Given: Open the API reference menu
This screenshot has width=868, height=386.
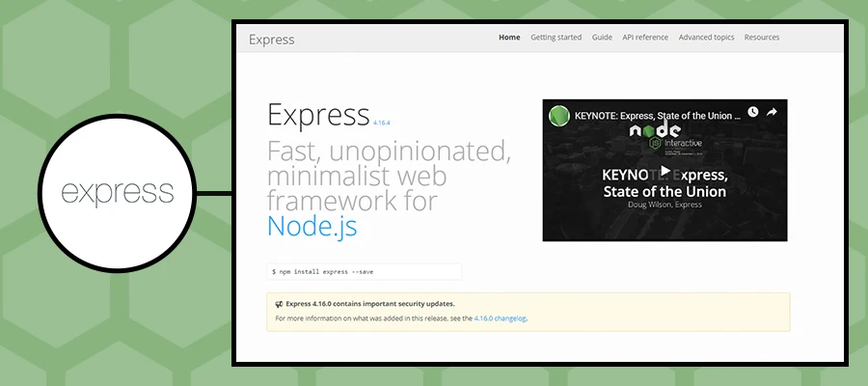Looking at the screenshot, I should [645, 38].
